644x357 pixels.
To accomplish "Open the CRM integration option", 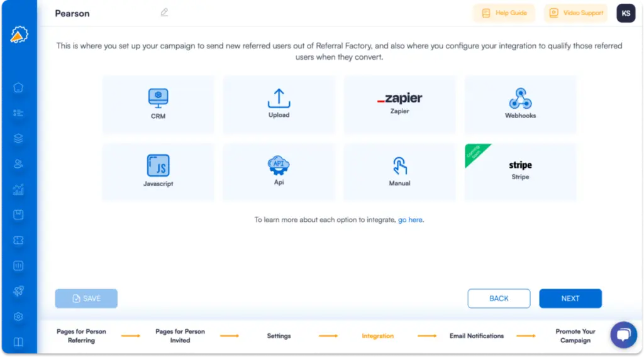I will pos(158,104).
